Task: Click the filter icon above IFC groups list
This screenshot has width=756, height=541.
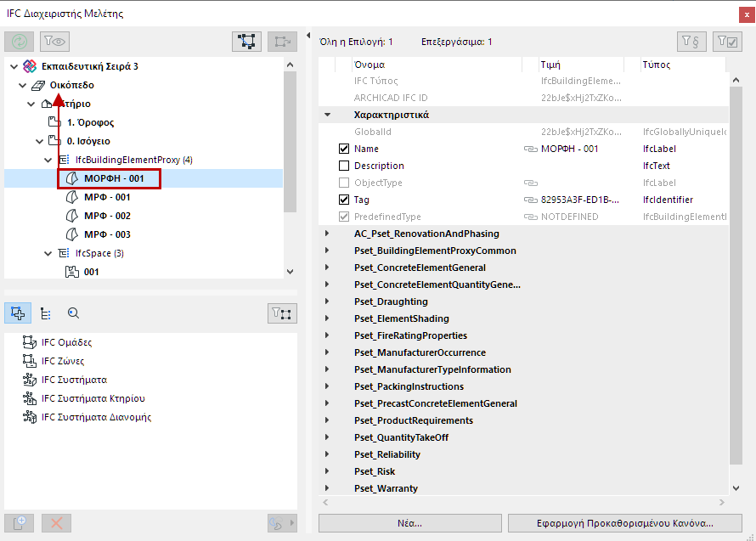Action: [x=282, y=313]
